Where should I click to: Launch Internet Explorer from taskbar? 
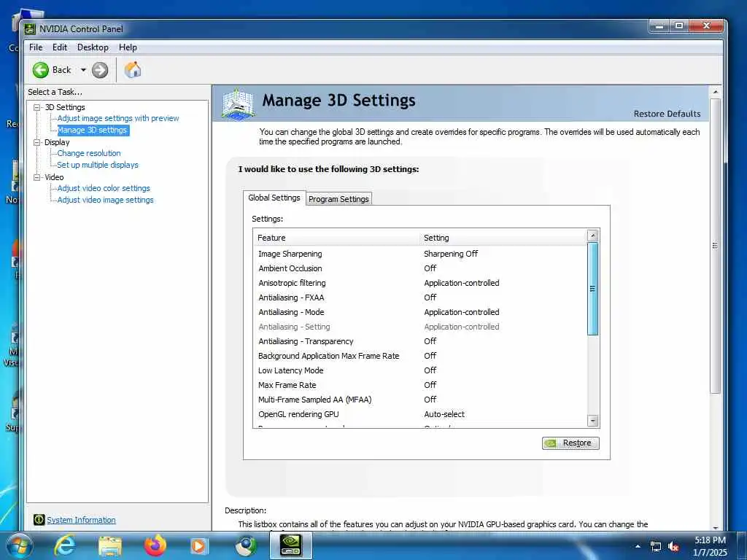pos(64,546)
